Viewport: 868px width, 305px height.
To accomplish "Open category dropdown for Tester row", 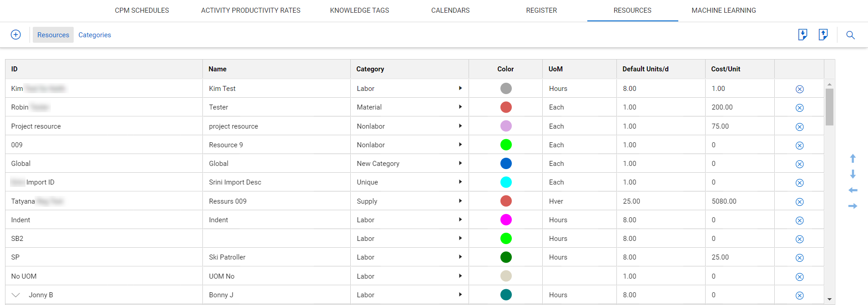I will 460,107.
